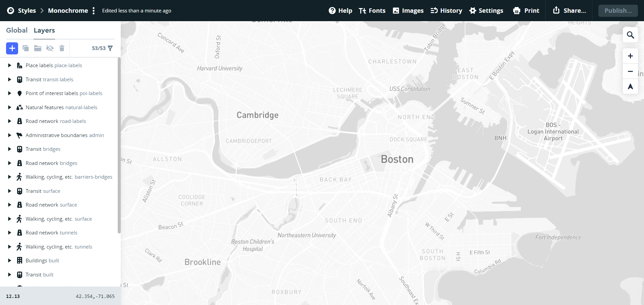Click the Publish button
The height and width of the screenshot is (305, 644).
pyautogui.click(x=618, y=11)
